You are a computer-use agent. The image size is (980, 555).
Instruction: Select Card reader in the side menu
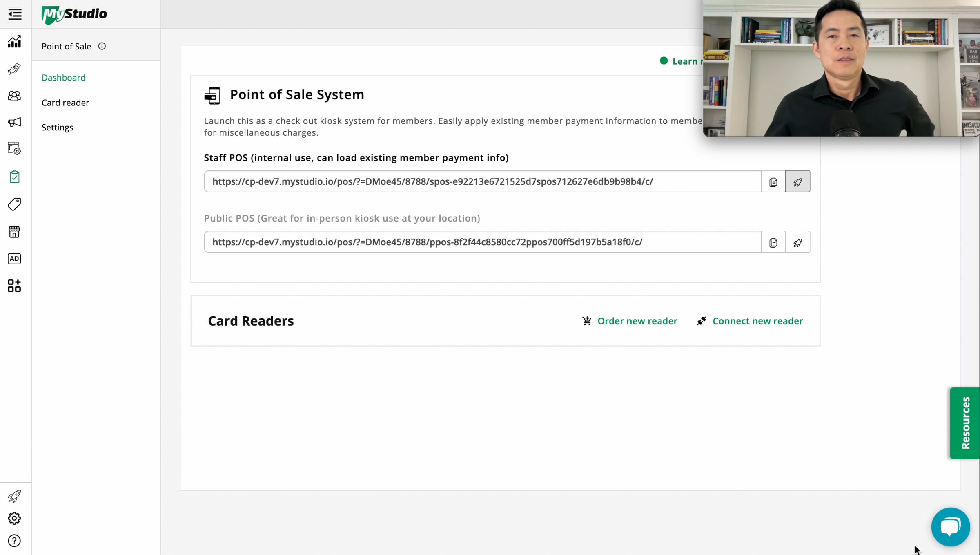click(x=65, y=103)
